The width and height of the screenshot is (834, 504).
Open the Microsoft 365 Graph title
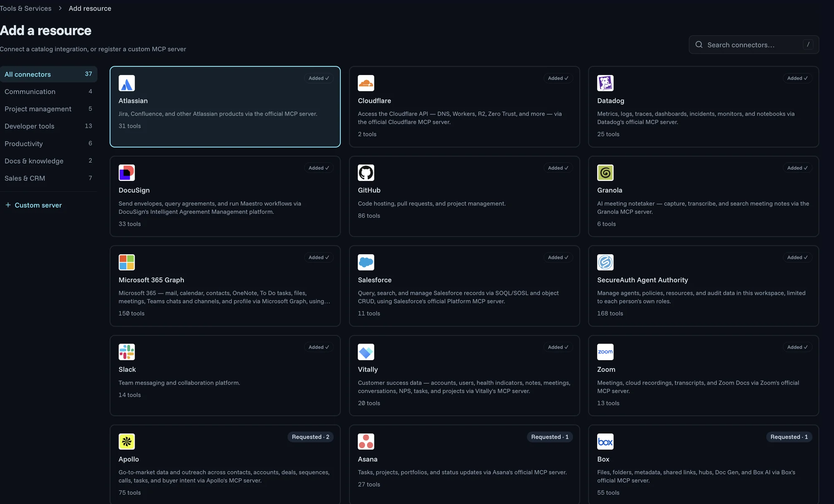click(x=151, y=280)
